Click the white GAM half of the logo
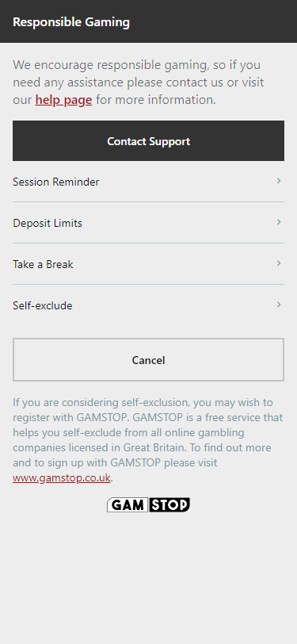The width and height of the screenshot is (297, 644). tap(128, 504)
